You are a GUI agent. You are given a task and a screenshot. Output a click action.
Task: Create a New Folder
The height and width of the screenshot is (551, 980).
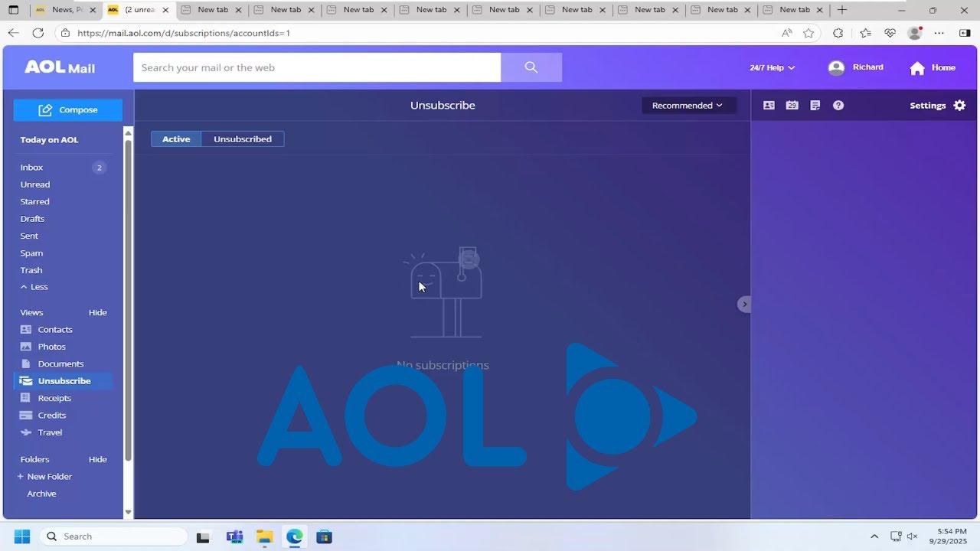click(44, 477)
